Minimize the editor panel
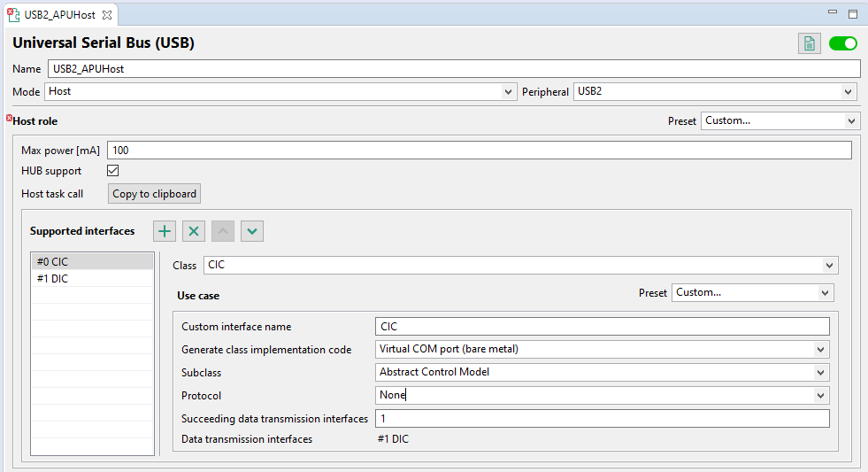This screenshot has height=472, width=868. pyautogui.click(x=833, y=14)
